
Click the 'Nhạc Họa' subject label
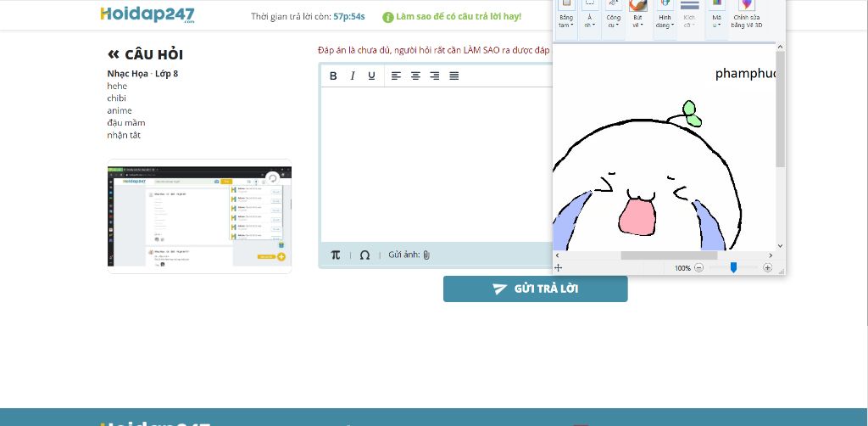tap(127, 74)
